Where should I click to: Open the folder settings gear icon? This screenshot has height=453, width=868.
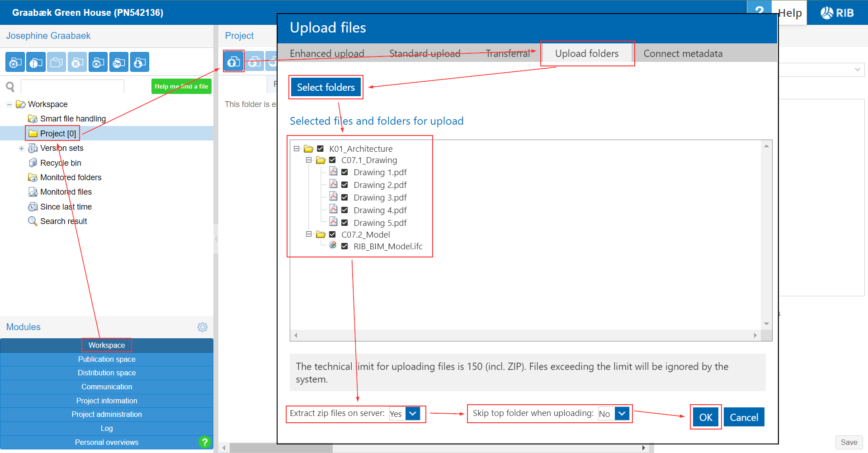[15, 62]
